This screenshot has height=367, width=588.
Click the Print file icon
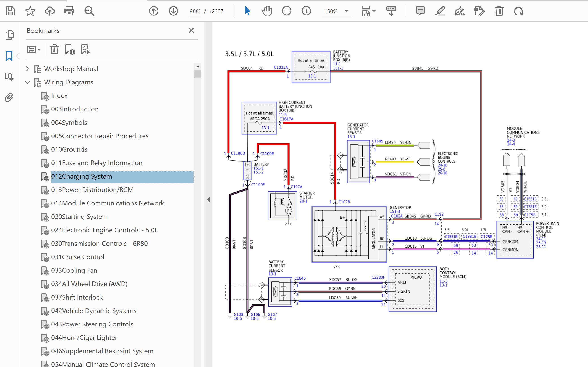[x=69, y=11]
